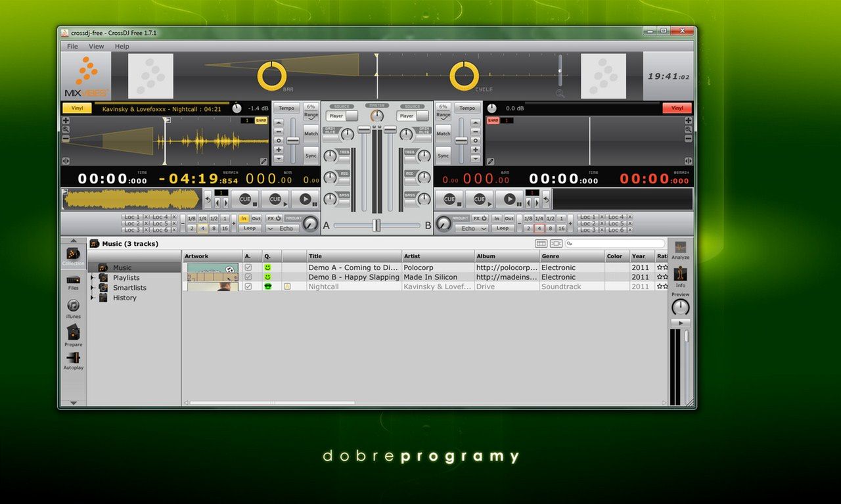Click deck A Match button

[311, 133]
